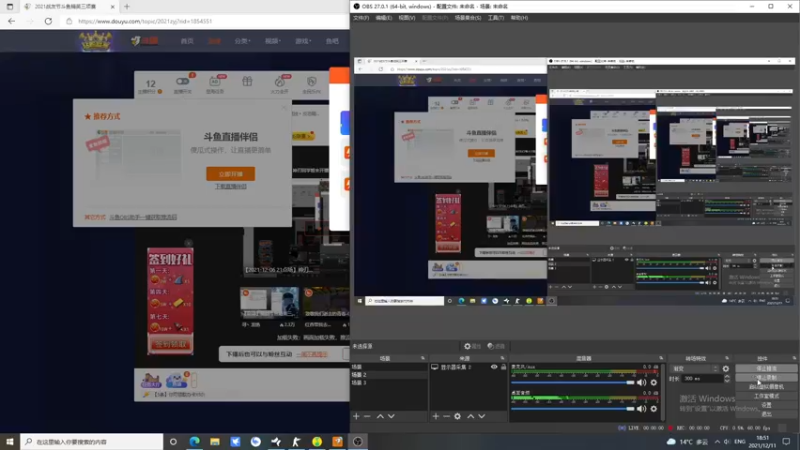Expand the Douyu video nav dropdown

(x=272, y=41)
